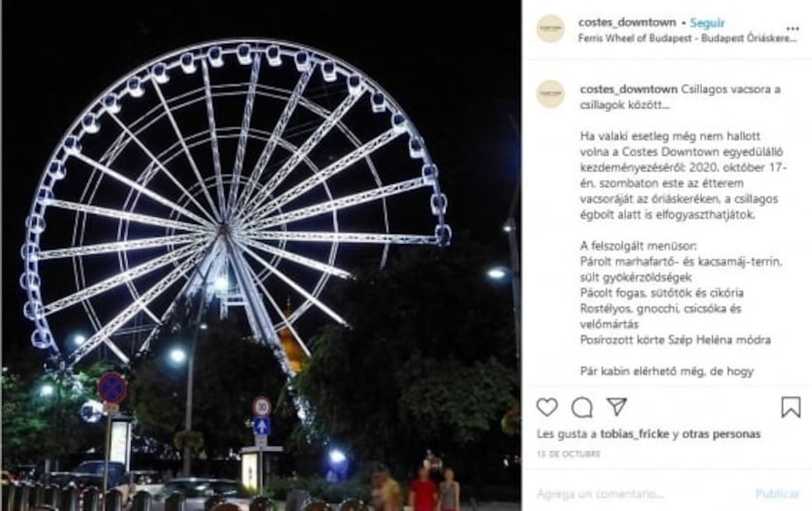812x511 pixels.
Task: Like the post with the heart icon
Action: pos(547,407)
